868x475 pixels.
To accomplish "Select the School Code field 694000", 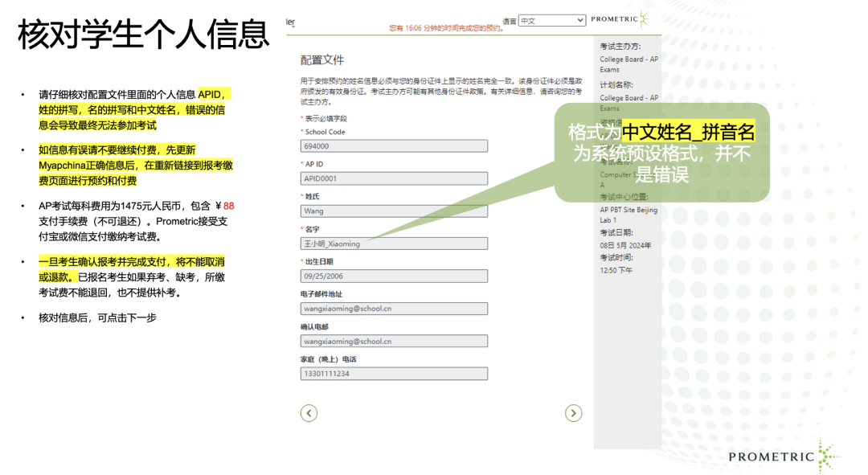I will point(394,146).
